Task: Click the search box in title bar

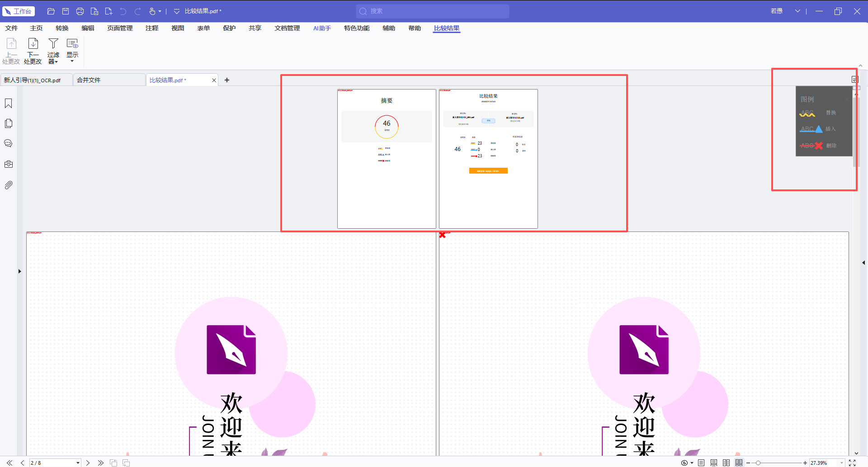Action: (x=433, y=11)
